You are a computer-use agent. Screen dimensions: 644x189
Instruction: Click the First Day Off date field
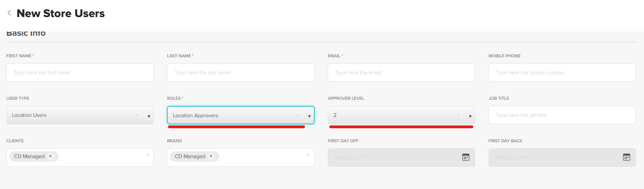(x=392, y=157)
